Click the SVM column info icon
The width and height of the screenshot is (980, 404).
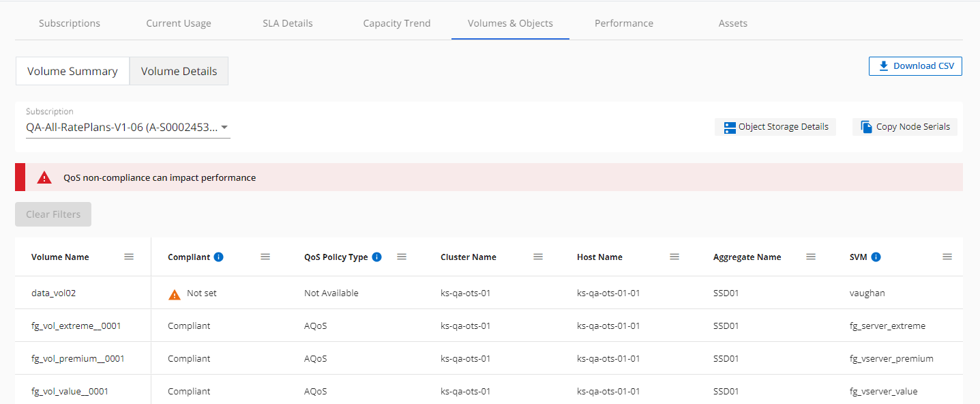(876, 257)
